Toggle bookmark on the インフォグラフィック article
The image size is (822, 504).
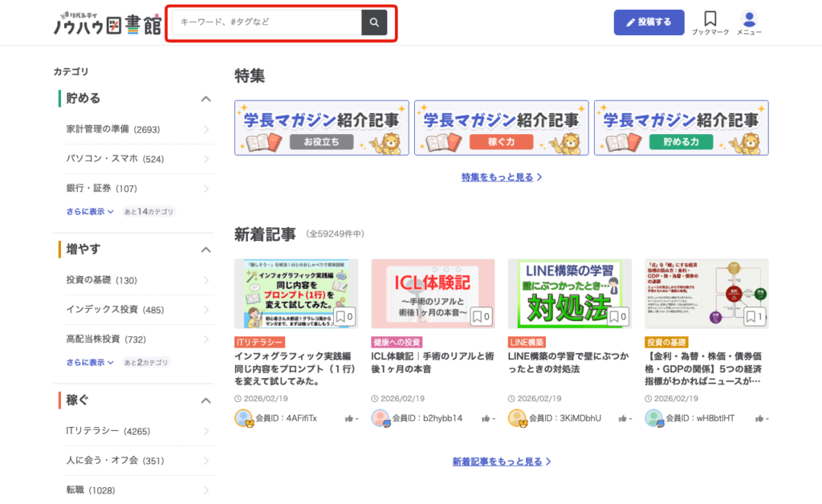tap(344, 316)
